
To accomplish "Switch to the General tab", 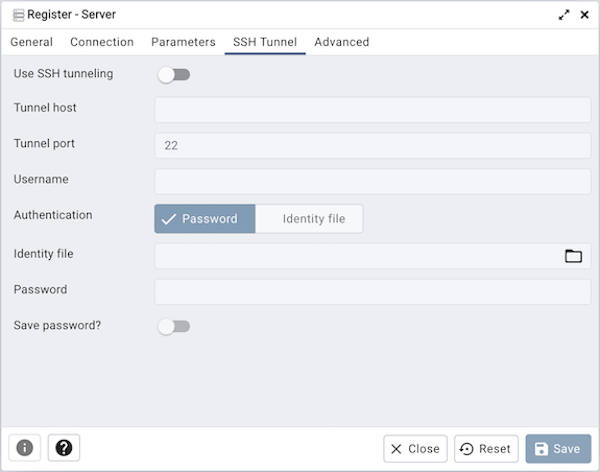I will (32, 42).
